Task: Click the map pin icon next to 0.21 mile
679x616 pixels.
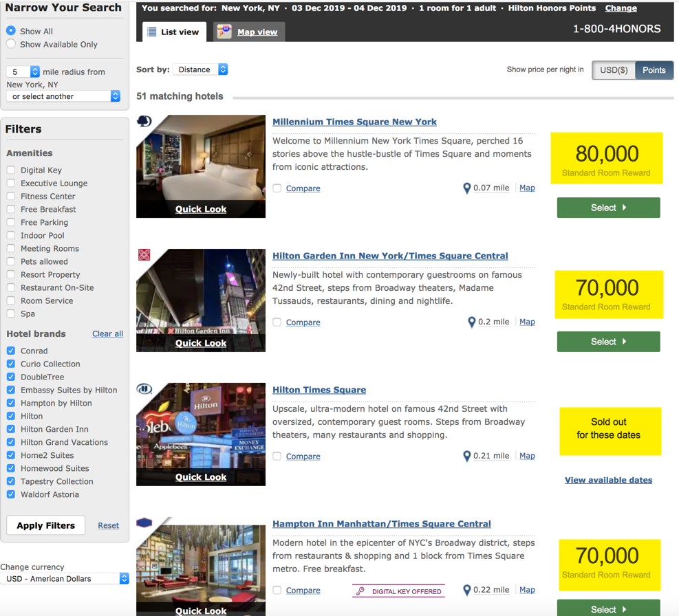Action: click(x=467, y=456)
